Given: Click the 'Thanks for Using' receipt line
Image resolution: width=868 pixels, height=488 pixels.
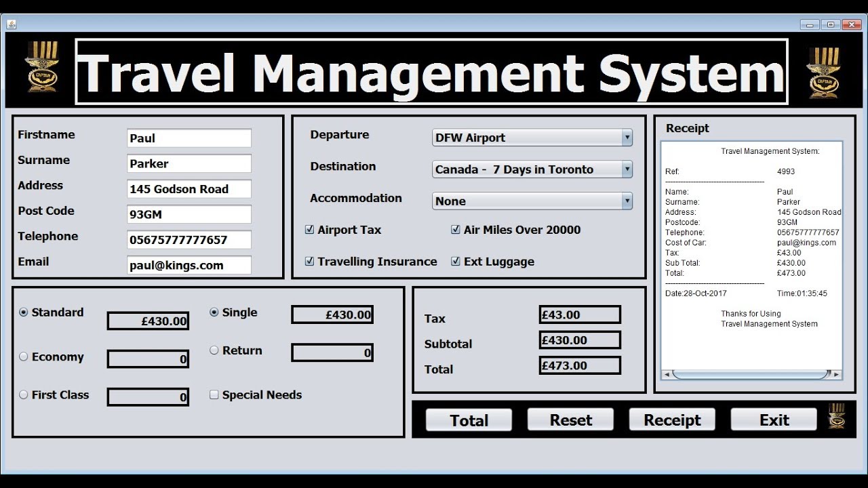Looking at the screenshot, I should point(751,314).
